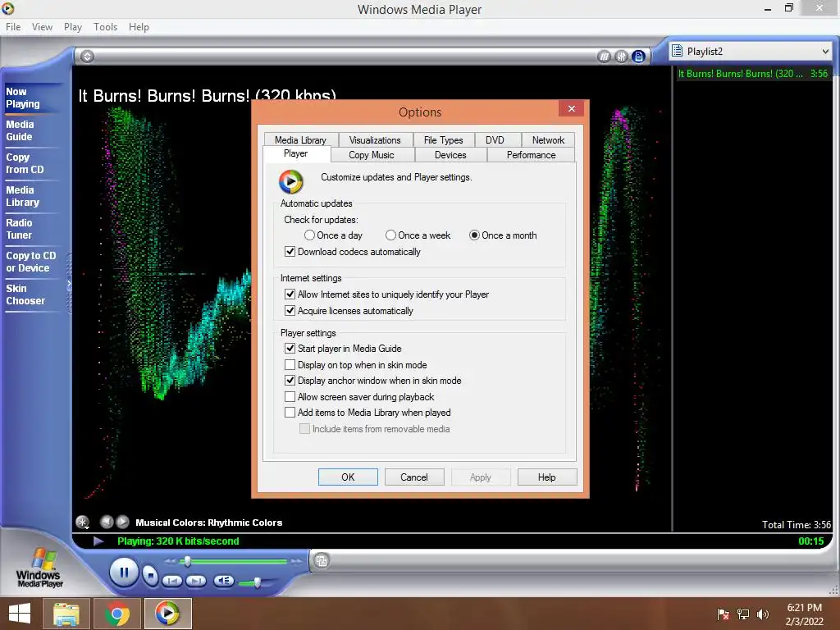This screenshot has width=840, height=630.
Task: Select previous visualization arrow
Action: pyautogui.click(x=107, y=521)
